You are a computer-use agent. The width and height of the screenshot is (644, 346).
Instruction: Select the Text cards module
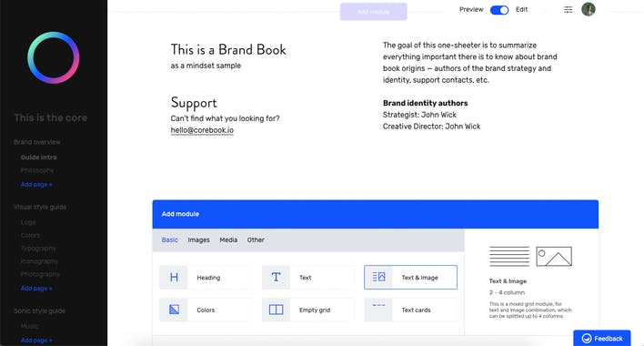[x=410, y=310]
